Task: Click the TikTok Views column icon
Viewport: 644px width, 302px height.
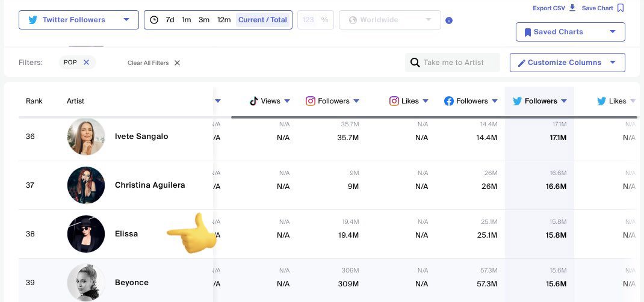Action: click(254, 101)
